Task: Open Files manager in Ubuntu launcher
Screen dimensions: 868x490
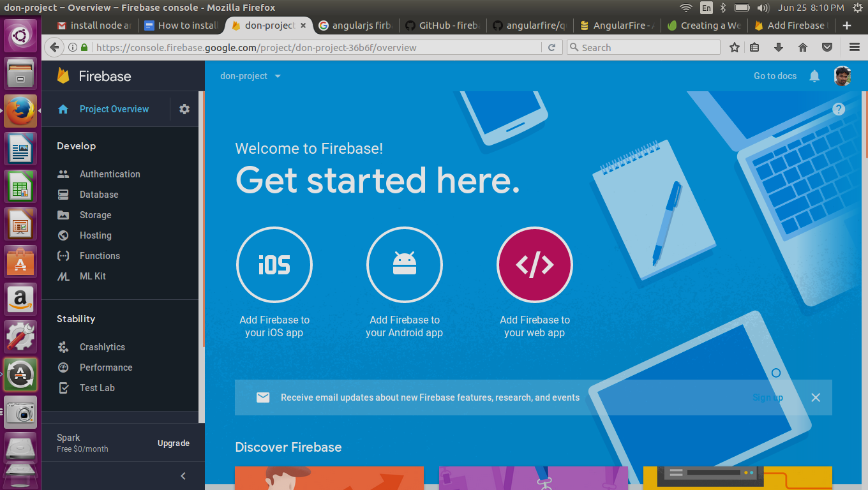Action: (x=21, y=73)
